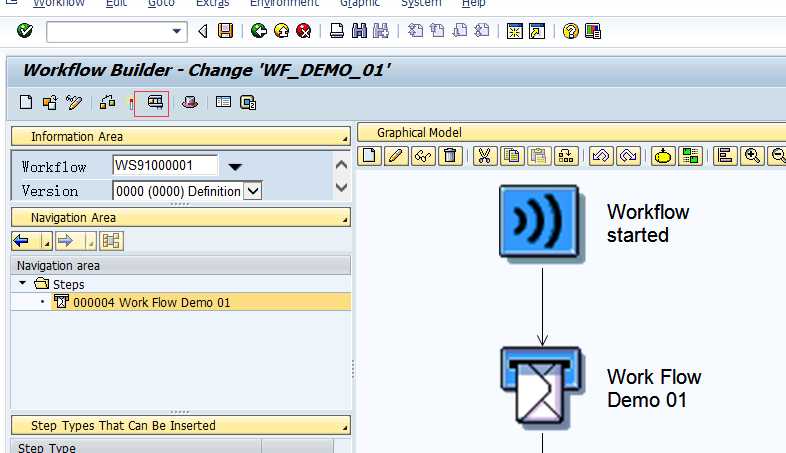Screen dimensions: 786x453
Task: Create step in Graphical Model toolbar
Action: coord(369,156)
